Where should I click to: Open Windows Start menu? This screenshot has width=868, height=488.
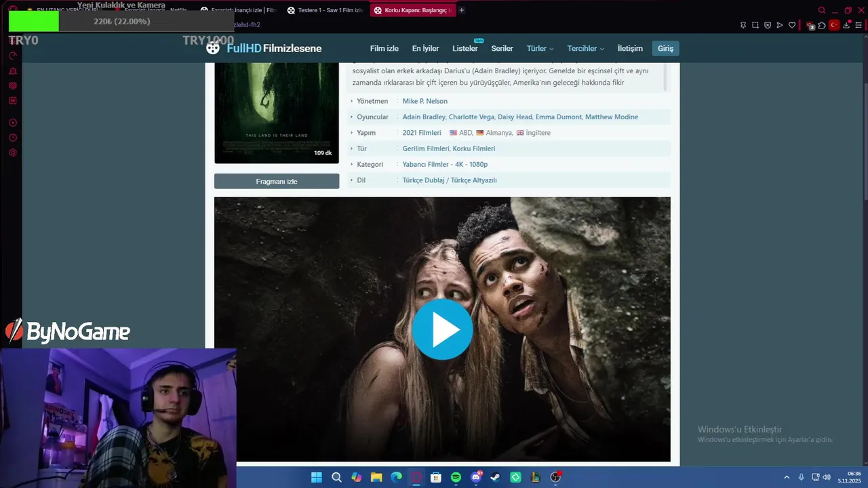click(x=317, y=477)
